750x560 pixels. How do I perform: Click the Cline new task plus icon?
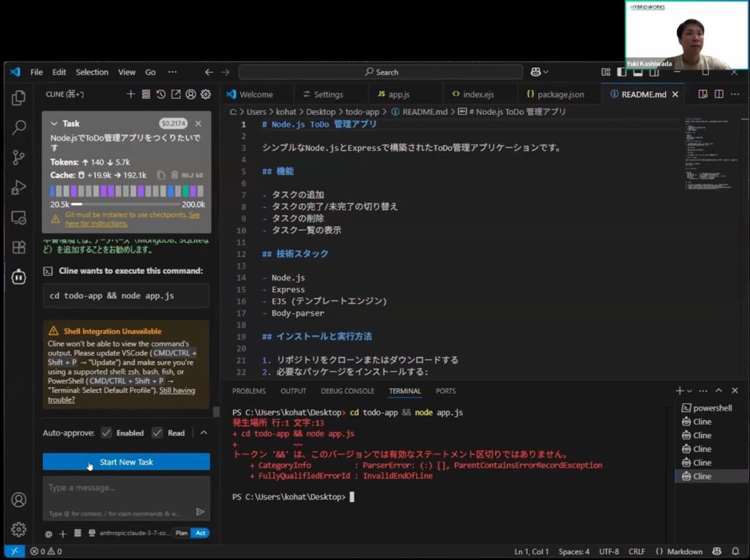tap(130, 94)
